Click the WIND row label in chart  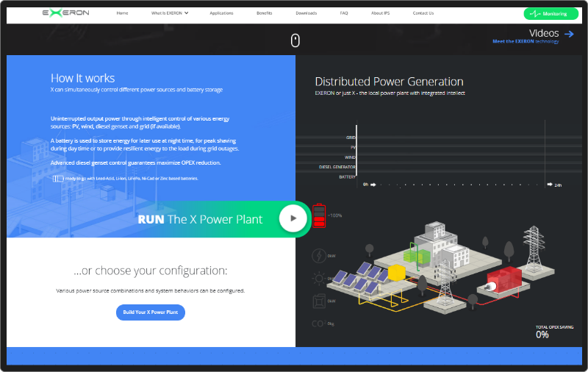click(x=350, y=157)
